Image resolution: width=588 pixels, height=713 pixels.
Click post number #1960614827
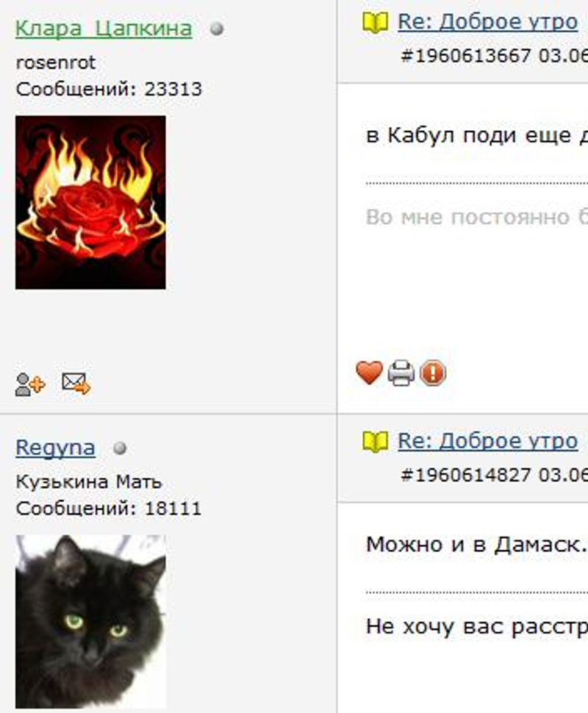pos(466,475)
